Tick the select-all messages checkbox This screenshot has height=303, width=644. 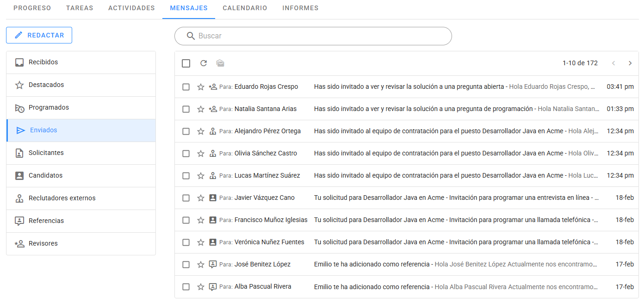(186, 63)
